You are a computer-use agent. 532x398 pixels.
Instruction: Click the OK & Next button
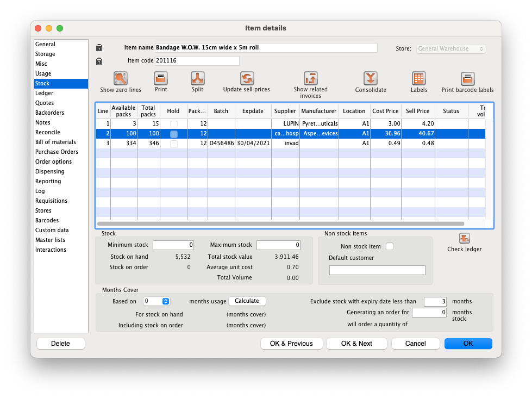click(356, 344)
